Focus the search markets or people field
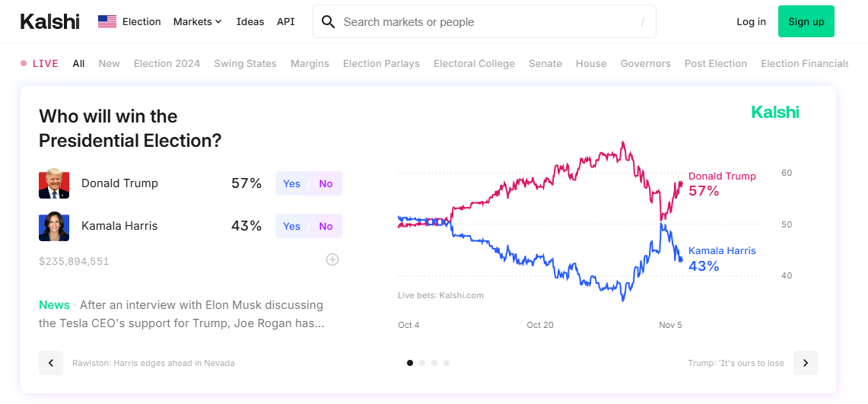 485,21
